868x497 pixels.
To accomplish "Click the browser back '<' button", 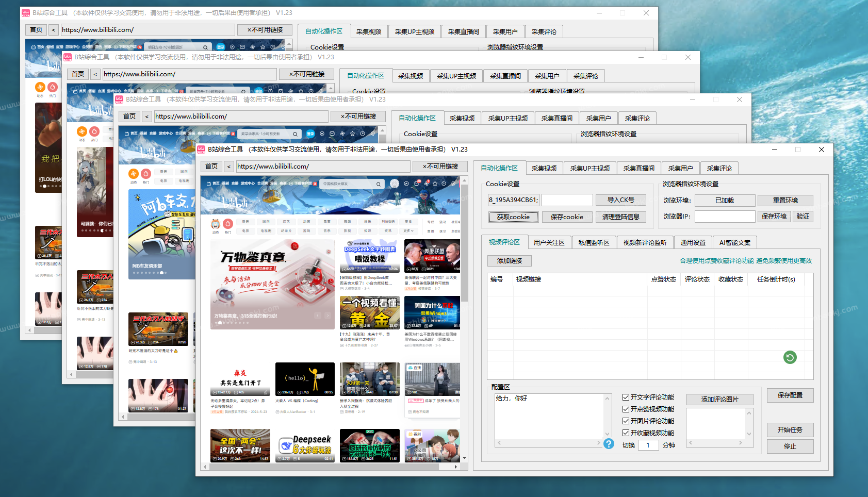I will (x=228, y=167).
